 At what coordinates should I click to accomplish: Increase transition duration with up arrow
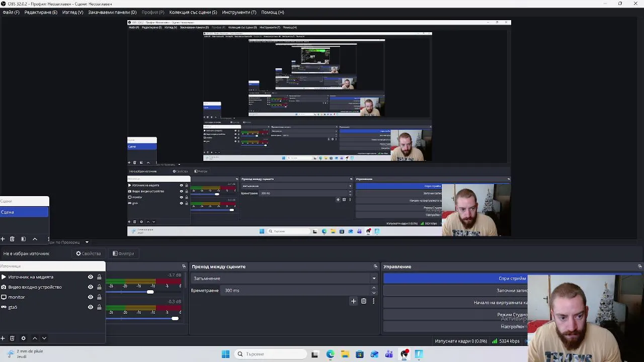tap(373, 288)
